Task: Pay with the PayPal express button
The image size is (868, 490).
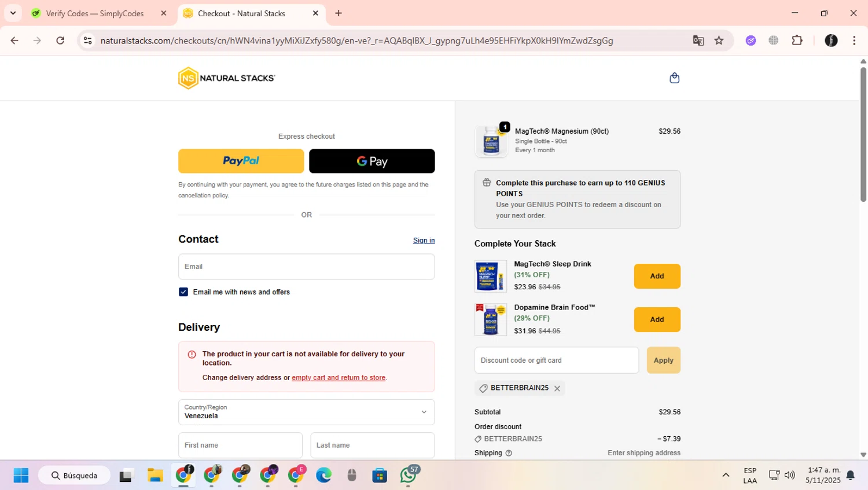Action: (241, 161)
